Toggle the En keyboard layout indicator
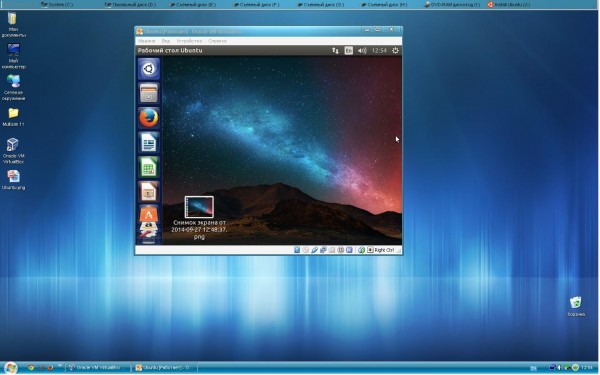The image size is (600, 375). [x=349, y=51]
